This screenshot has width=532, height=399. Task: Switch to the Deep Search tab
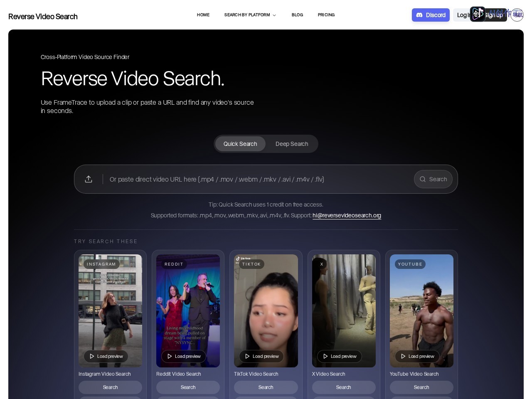click(292, 144)
